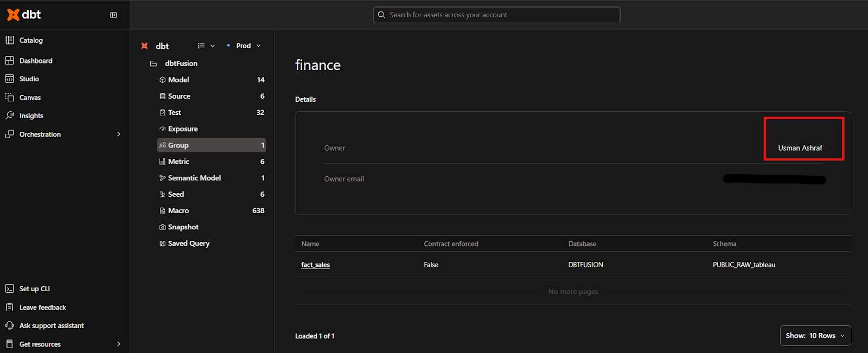Open the fact_sales model link

click(315, 265)
